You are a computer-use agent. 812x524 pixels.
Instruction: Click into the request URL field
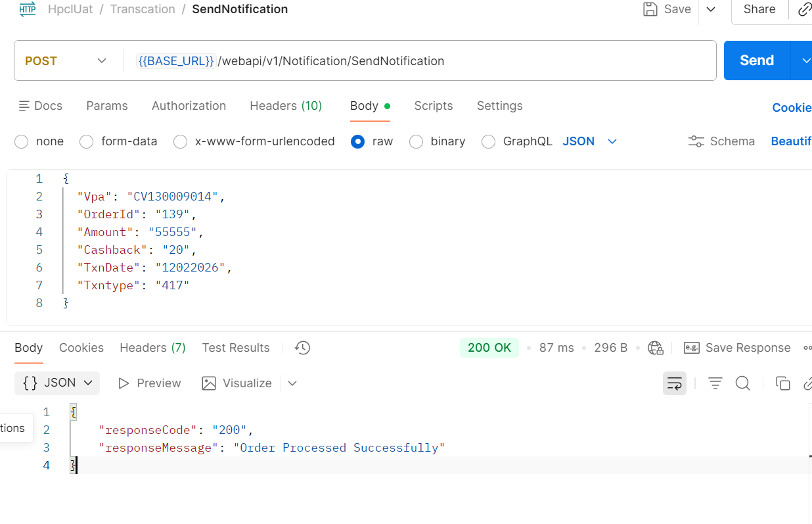point(460,61)
